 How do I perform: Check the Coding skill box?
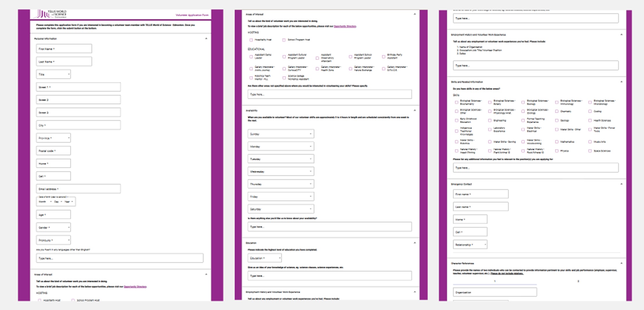pyautogui.click(x=590, y=111)
